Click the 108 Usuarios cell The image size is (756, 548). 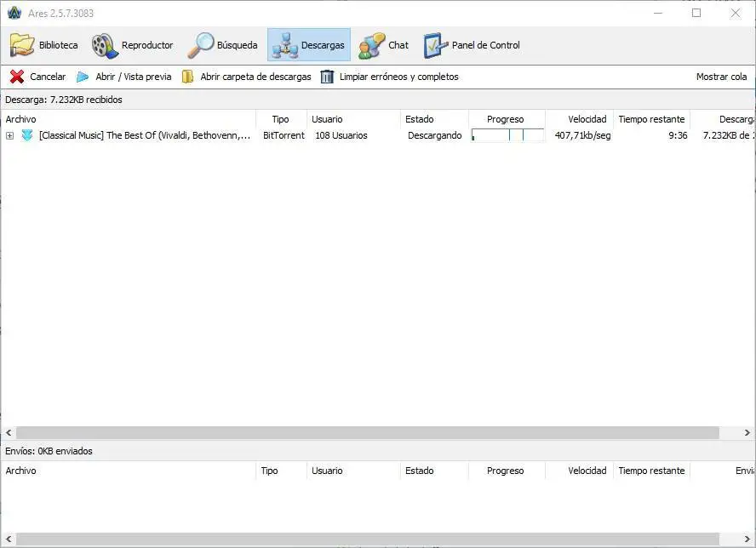pos(341,135)
